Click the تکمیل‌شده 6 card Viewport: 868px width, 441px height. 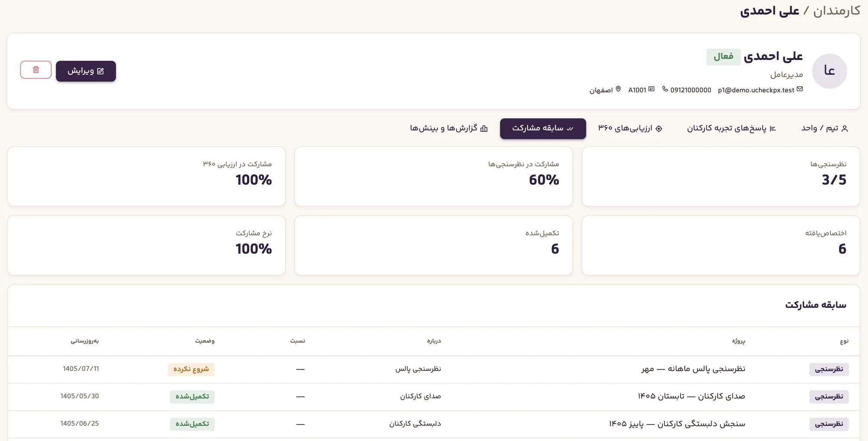[x=434, y=245]
